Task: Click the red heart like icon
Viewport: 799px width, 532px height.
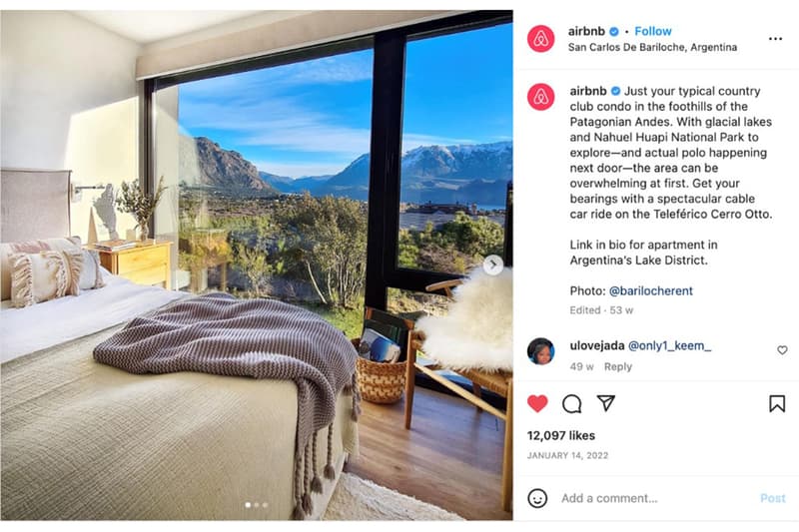Action: tap(537, 403)
